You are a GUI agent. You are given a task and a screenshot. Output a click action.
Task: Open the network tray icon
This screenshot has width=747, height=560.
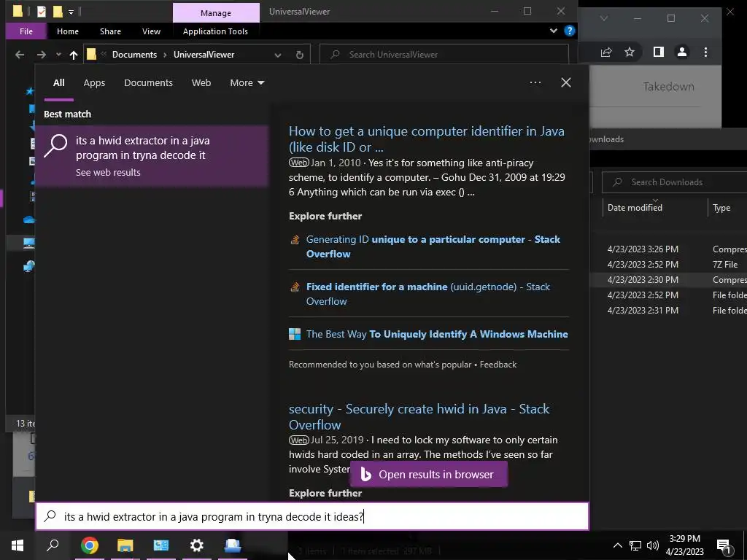click(x=635, y=545)
